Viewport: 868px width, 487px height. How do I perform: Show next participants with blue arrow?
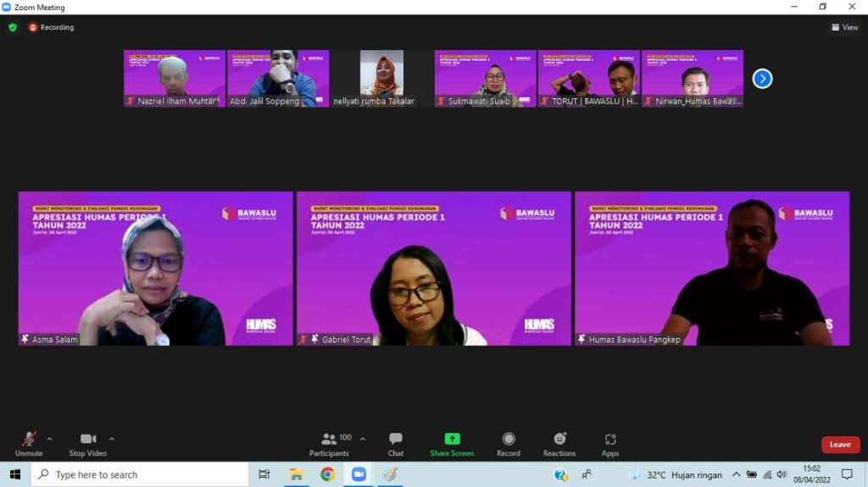[x=762, y=79]
